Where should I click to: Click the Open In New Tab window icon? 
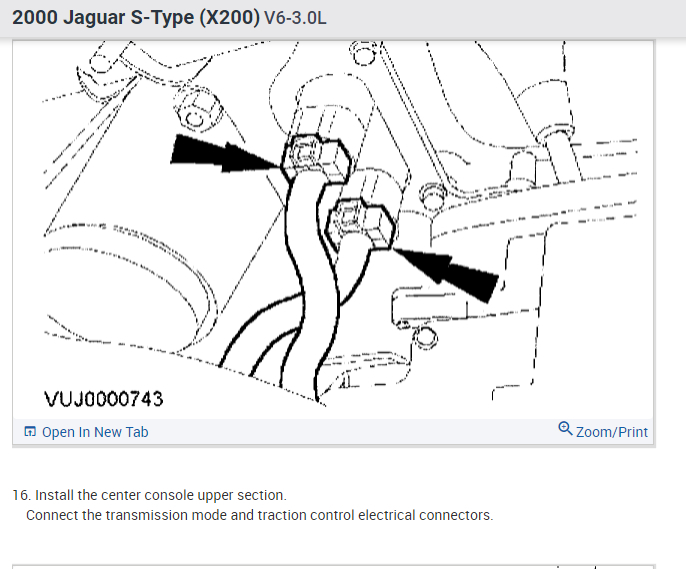(30, 432)
